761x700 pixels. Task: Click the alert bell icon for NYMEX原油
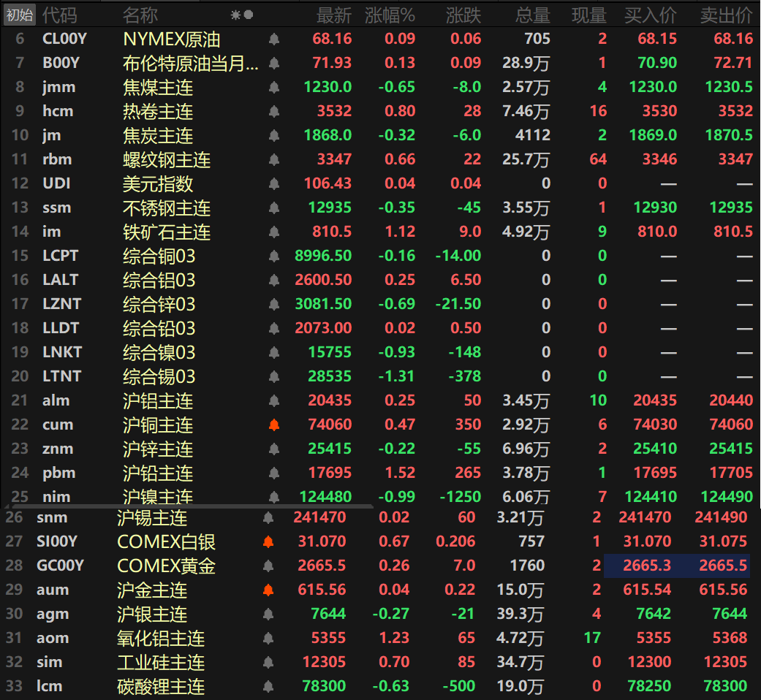pyautogui.click(x=274, y=39)
